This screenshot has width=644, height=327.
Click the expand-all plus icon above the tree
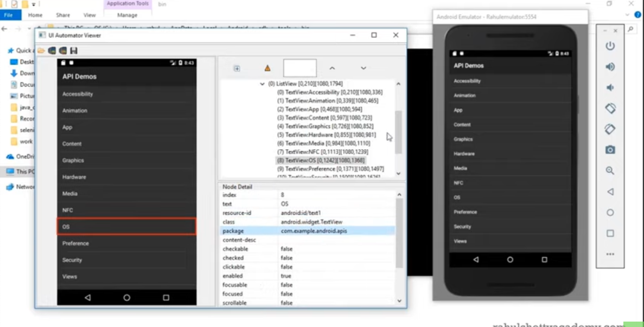(237, 68)
